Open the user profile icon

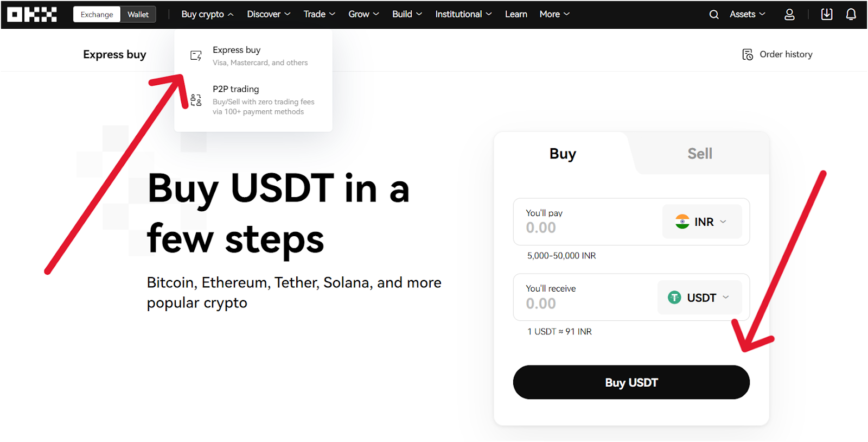[789, 14]
